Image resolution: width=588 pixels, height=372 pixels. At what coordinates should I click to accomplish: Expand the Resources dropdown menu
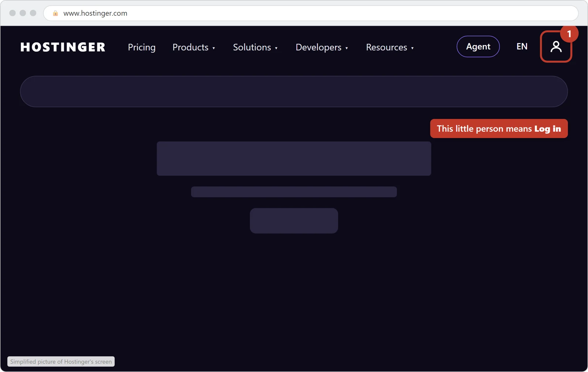(x=390, y=47)
